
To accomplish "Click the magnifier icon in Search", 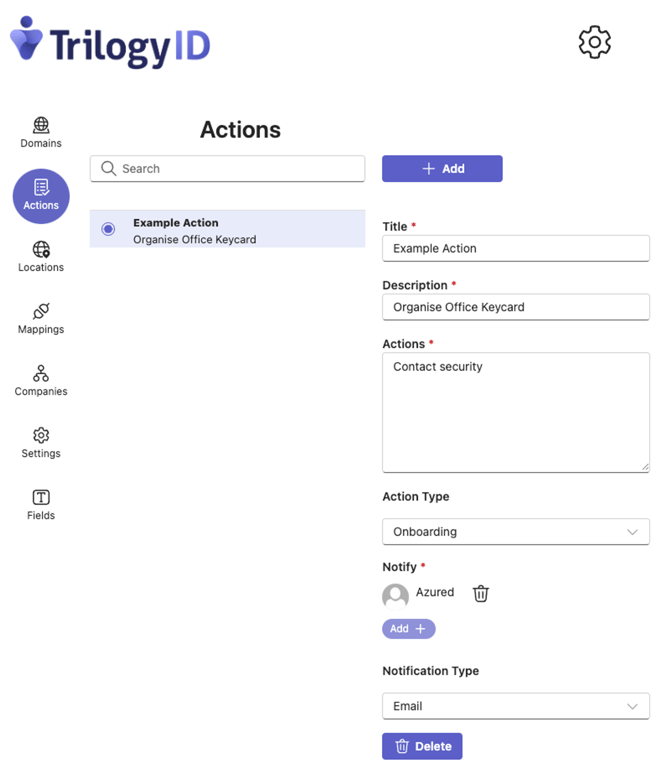I will pyautogui.click(x=108, y=168).
